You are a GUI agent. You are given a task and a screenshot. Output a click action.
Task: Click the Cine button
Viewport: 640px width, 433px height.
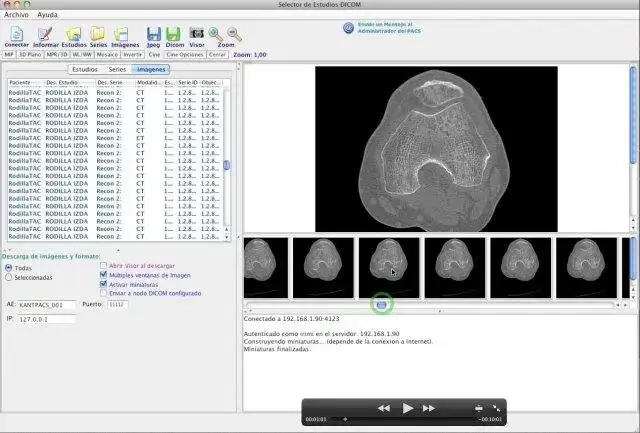click(x=154, y=55)
